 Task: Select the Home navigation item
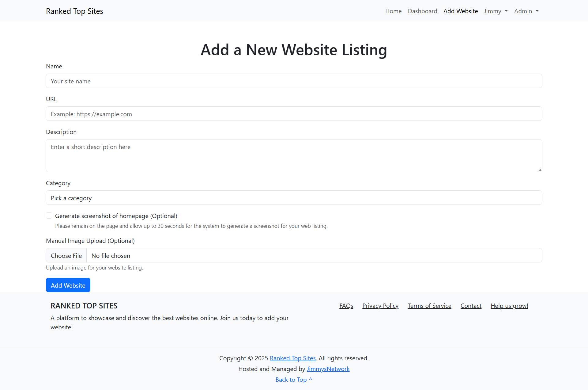click(x=393, y=11)
